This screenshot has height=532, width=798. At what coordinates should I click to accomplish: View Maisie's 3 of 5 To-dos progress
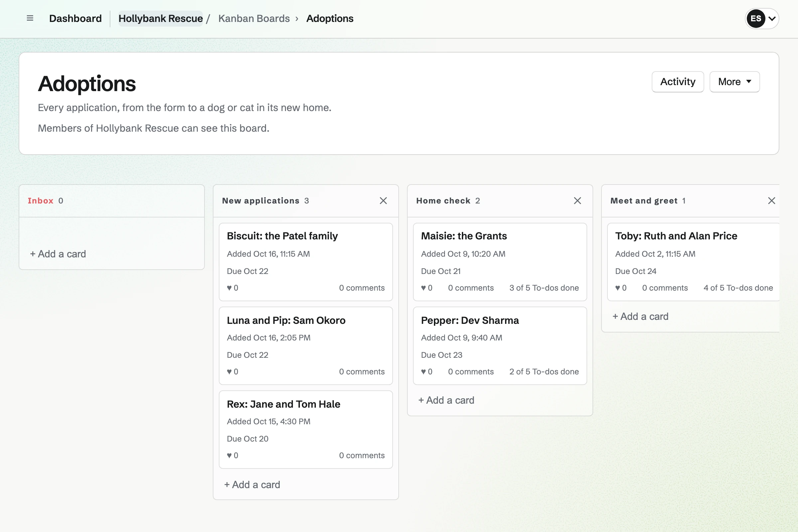pyautogui.click(x=544, y=288)
